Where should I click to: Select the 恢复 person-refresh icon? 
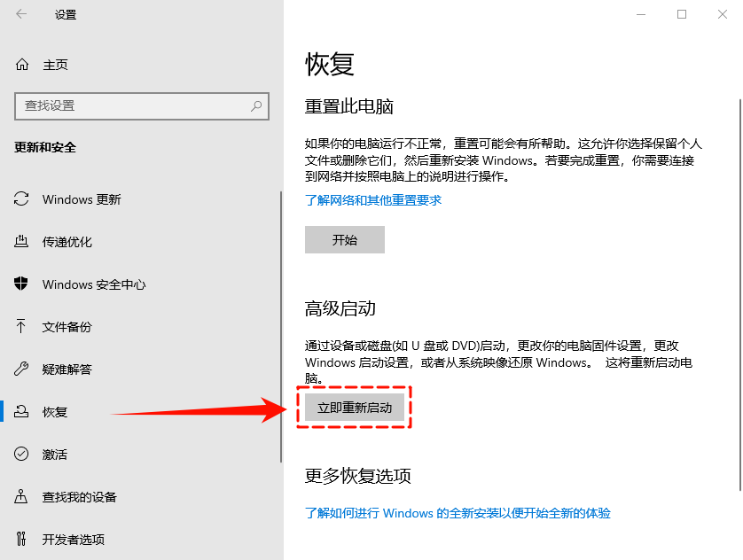[20, 412]
